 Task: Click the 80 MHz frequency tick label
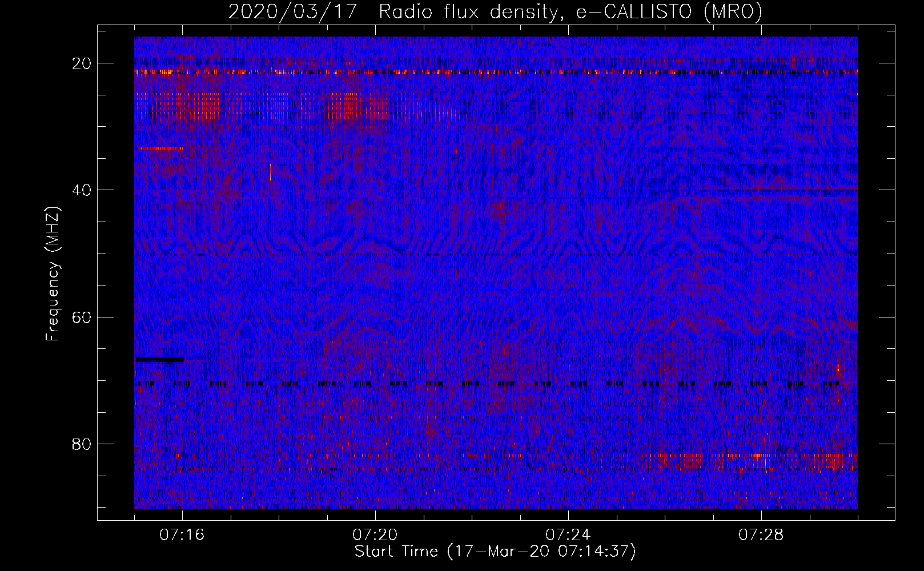point(82,444)
